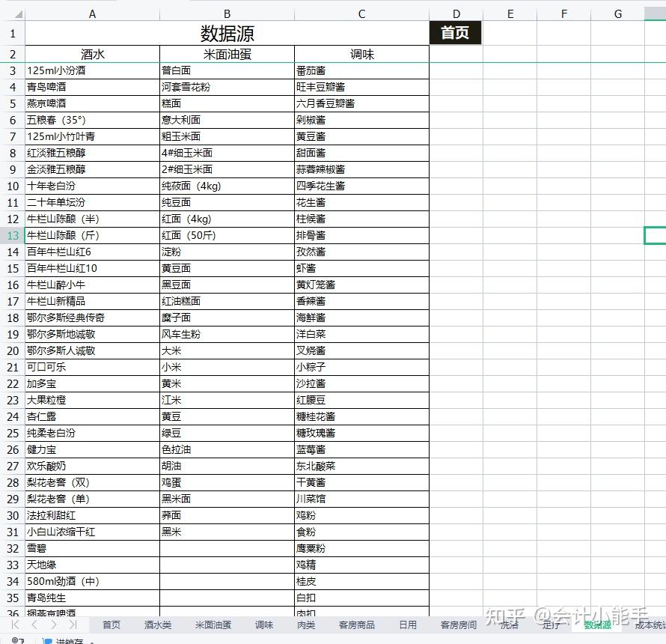The image size is (666, 644).
Task: Select cell 加多宝
Action: [92, 384]
